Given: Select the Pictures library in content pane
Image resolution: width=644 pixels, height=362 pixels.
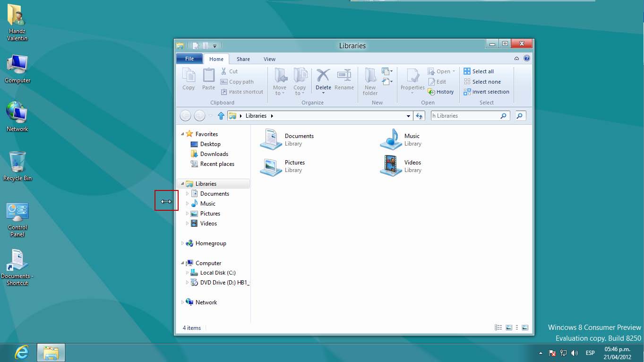Looking at the screenshot, I should (x=283, y=166).
